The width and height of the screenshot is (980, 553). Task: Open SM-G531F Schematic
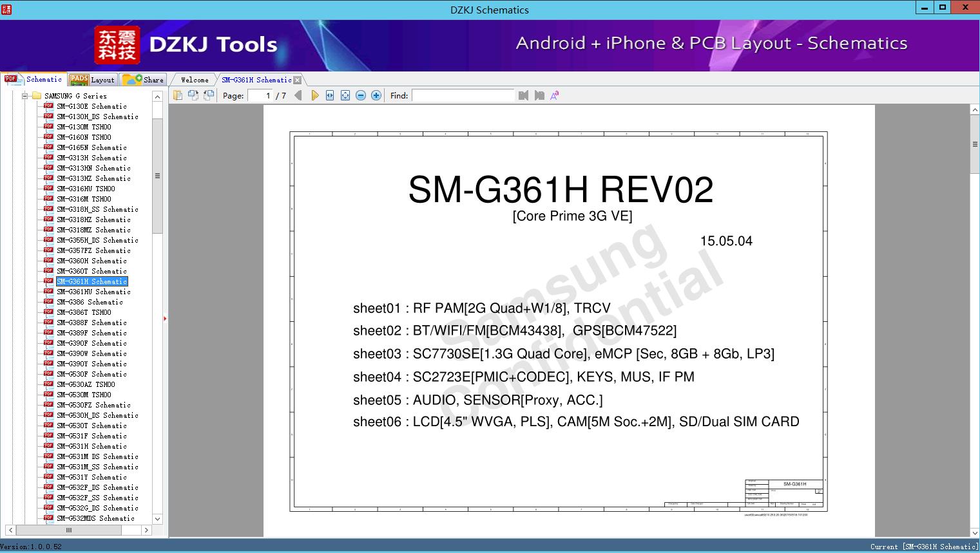[91, 436]
